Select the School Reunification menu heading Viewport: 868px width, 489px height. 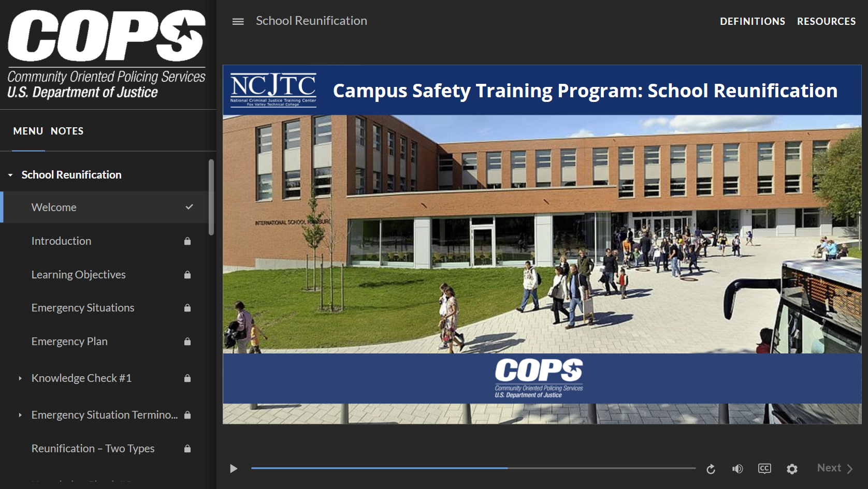click(x=71, y=175)
